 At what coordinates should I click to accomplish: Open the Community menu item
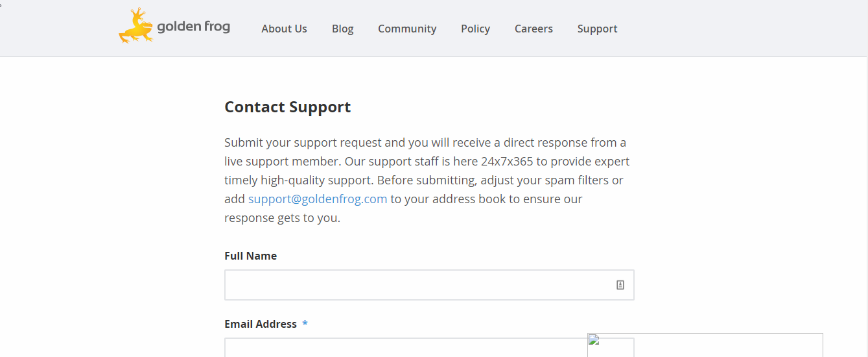(x=407, y=29)
